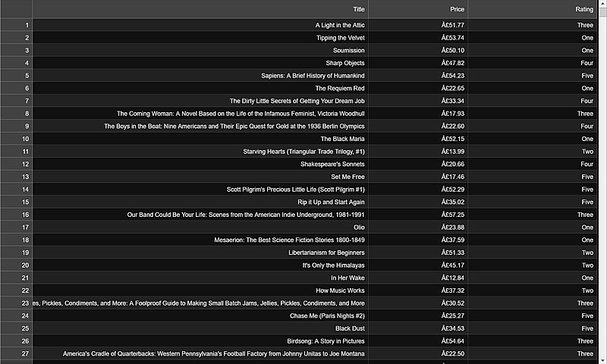Click the Rating cell for Black Dust
Screen dimensions: 607x364
tap(533, 328)
